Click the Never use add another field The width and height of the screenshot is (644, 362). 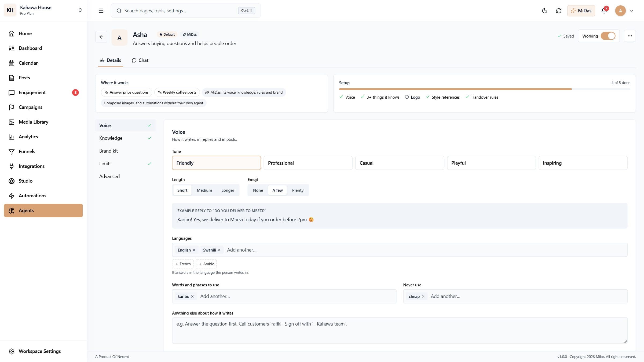tap(526, 296)
